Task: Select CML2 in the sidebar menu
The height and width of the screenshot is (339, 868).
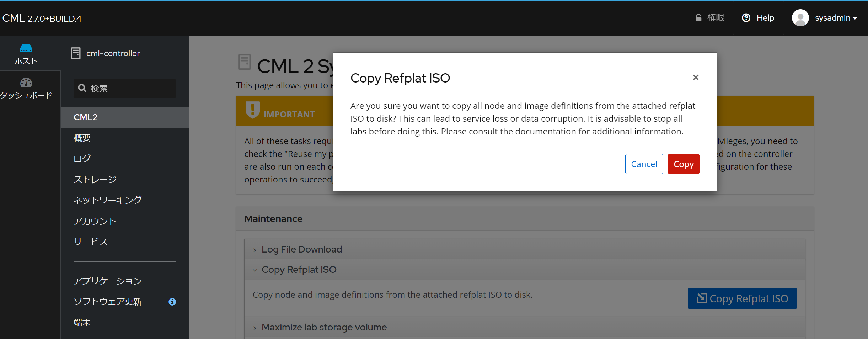Action: point(125,117)
